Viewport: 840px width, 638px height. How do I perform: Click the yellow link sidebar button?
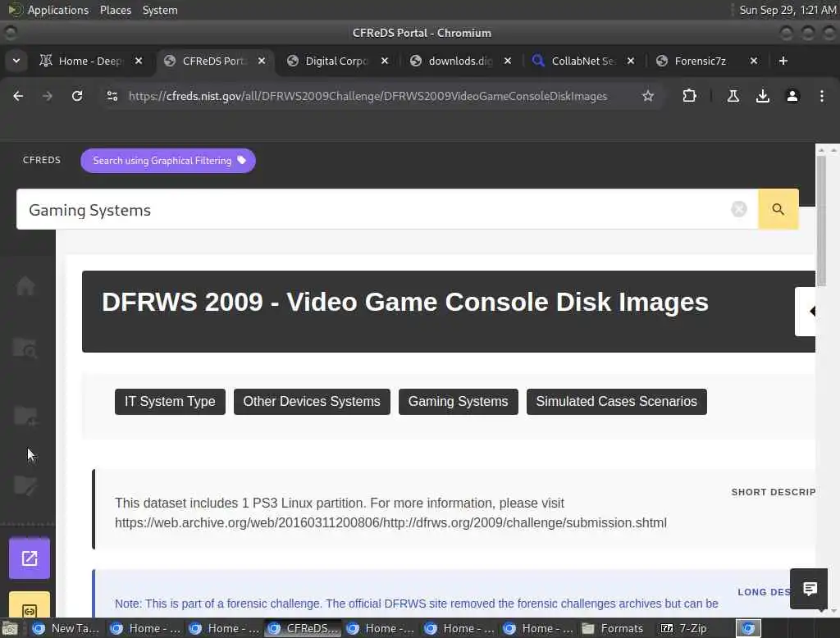(x=30, y=606)
